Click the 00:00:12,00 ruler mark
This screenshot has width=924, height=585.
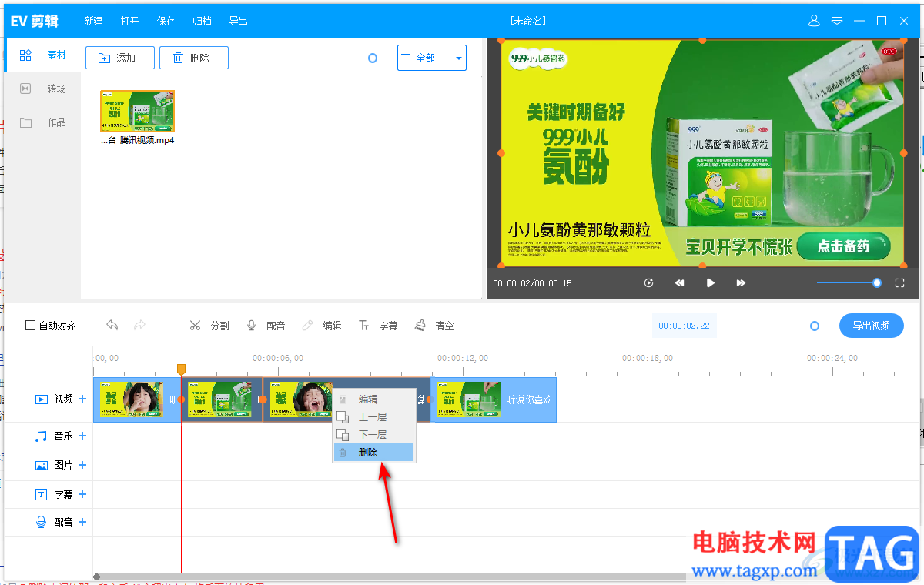click(463, 358)
